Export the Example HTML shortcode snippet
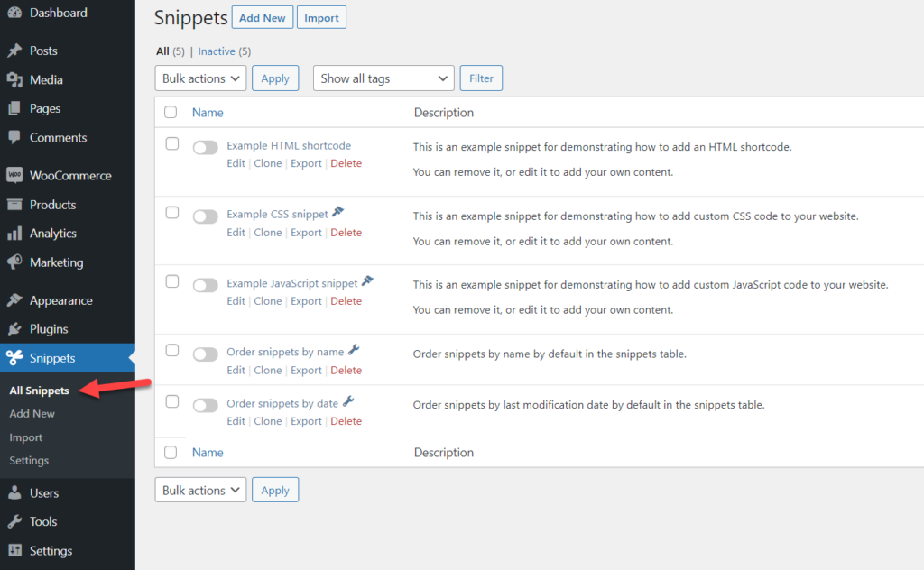924x570 pixels. click(307, 163)
